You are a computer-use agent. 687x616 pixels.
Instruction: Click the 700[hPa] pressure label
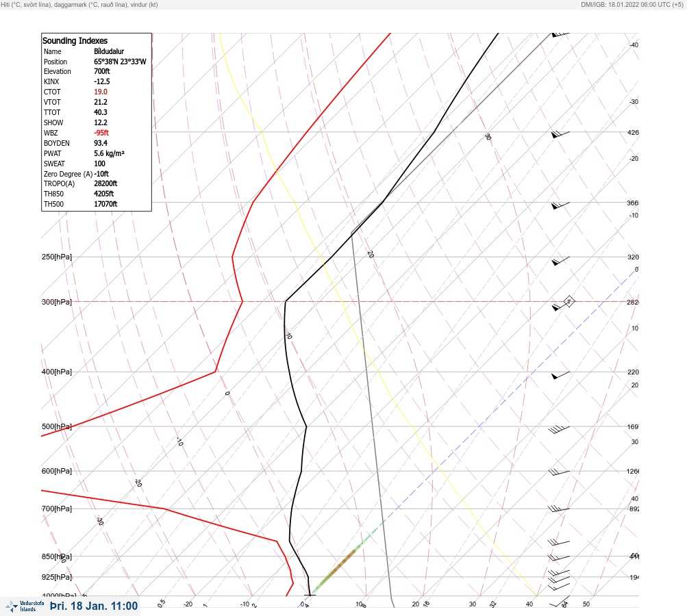tap(57, 509)
